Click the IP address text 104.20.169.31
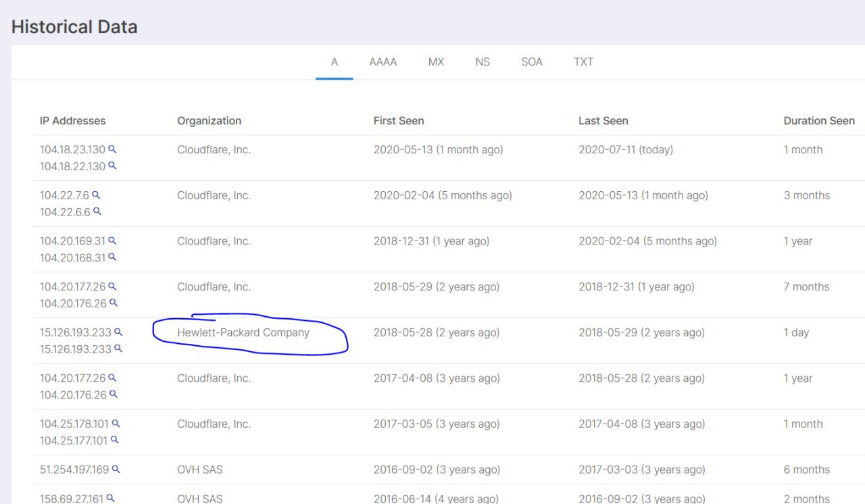The image size is (865, 504). click(x=73, y=241)
